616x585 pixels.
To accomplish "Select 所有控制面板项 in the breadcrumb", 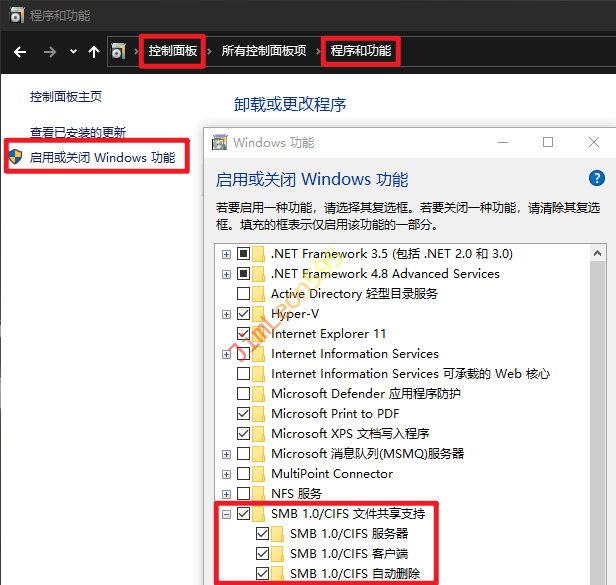I will pyautogui.click(x=263, y=51).
